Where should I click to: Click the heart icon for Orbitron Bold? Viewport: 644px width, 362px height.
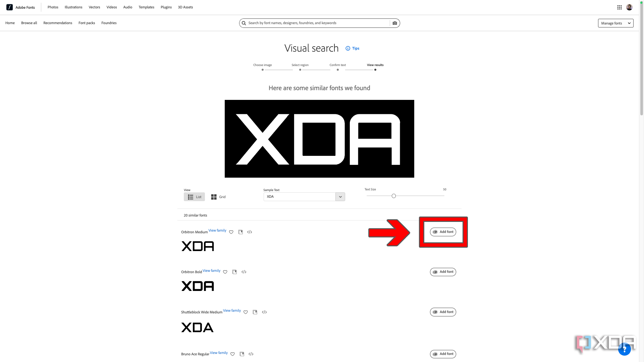click(x=225, y=272)
